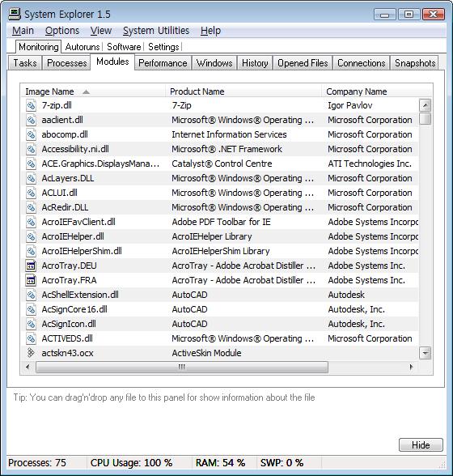Click the vertical scrollbar down arrow
Viewport: 453px width, 476px height.
425,353
